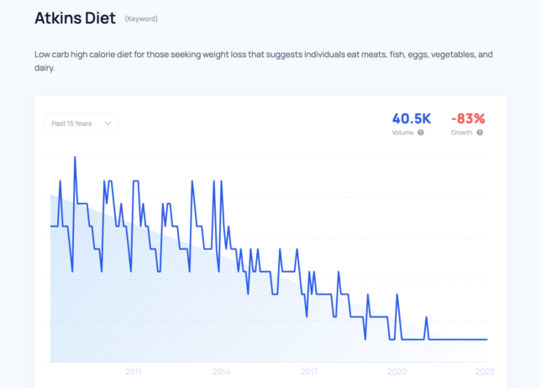Screen dimensions: 546x392
Task: Click the Volume help question mark icon
Action: coord(421,133)
